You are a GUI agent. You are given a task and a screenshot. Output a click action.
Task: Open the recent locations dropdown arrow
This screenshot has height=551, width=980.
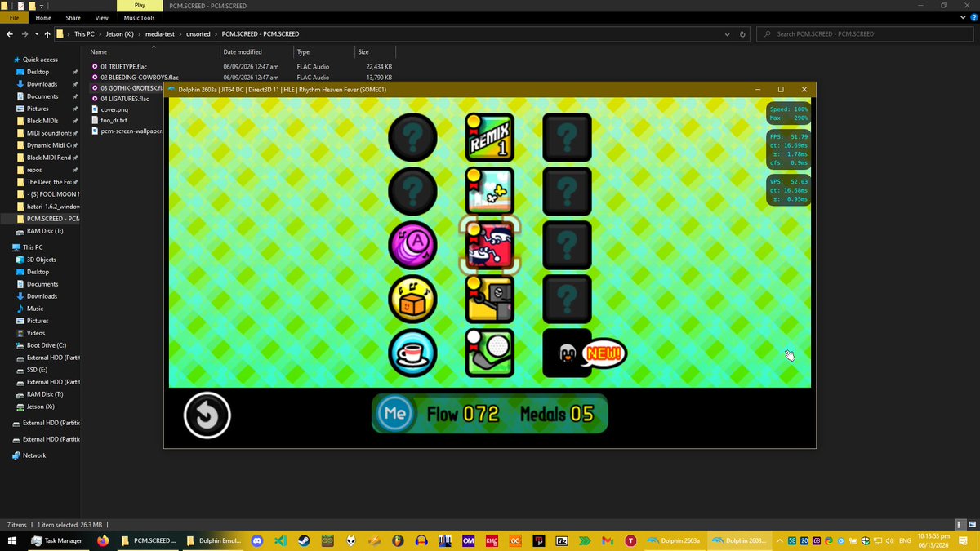point(38,34)
